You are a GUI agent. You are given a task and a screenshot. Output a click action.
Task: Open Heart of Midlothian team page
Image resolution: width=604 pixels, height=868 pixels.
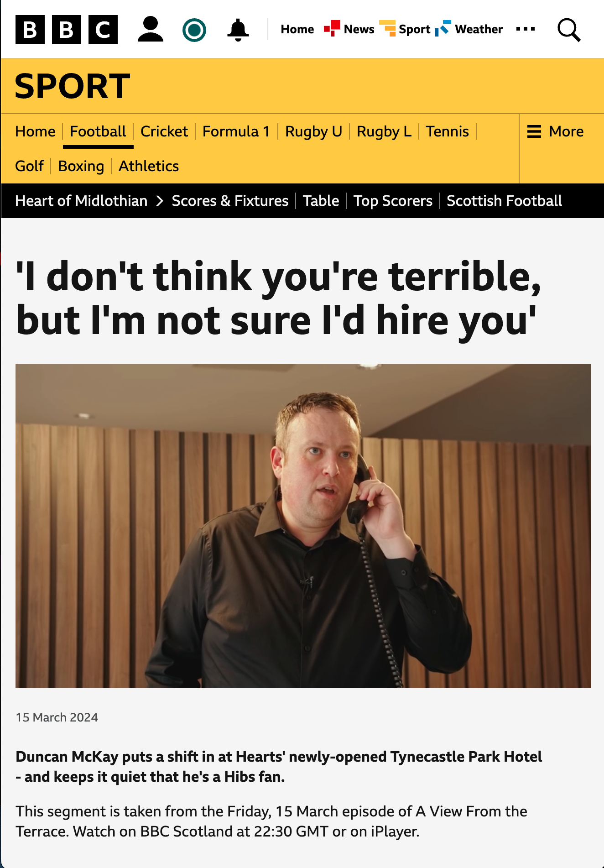tap(81, 201)
